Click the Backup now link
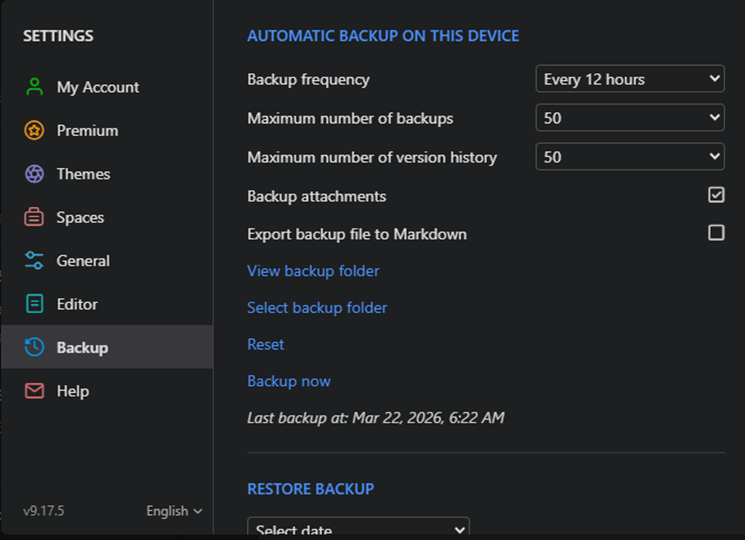745x540 pixels. 289,381
